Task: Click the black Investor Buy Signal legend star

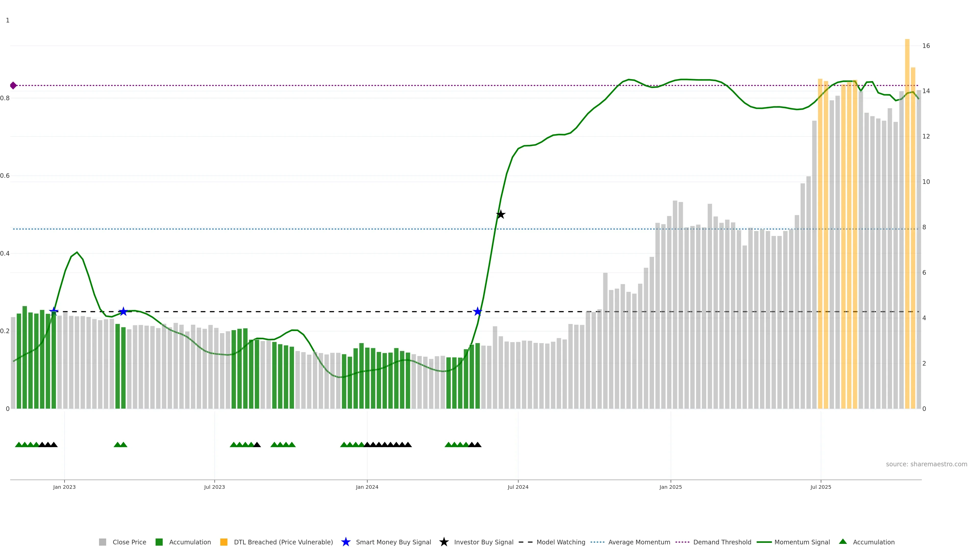Action: [444, 542]
